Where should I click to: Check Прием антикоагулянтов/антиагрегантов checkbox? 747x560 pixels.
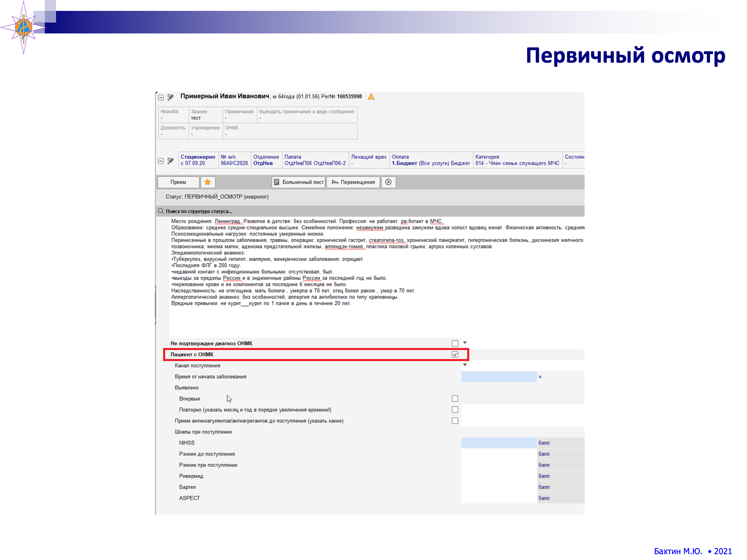point(455,421)
